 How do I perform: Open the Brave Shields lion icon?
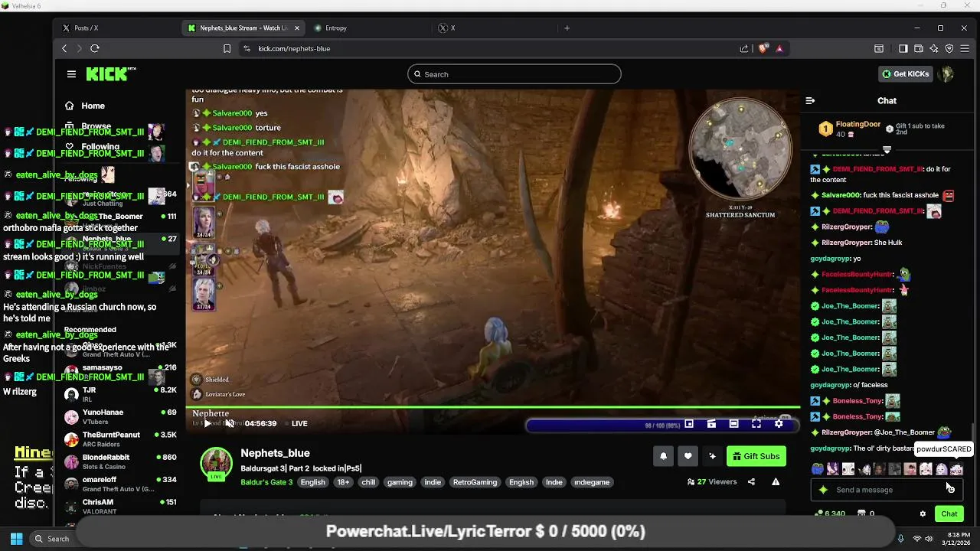point(763,48)
